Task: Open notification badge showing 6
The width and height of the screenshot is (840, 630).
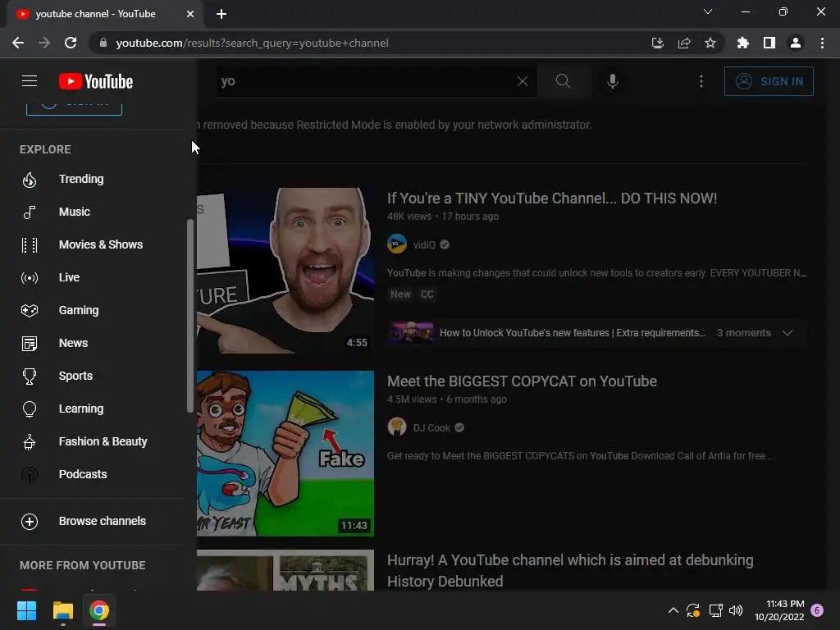Action: 817,610
